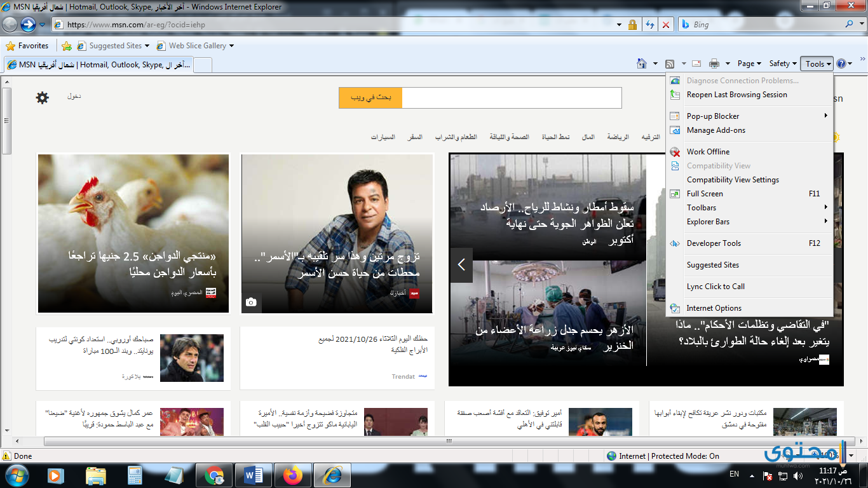Open Windows Start button

pos(16,475)
